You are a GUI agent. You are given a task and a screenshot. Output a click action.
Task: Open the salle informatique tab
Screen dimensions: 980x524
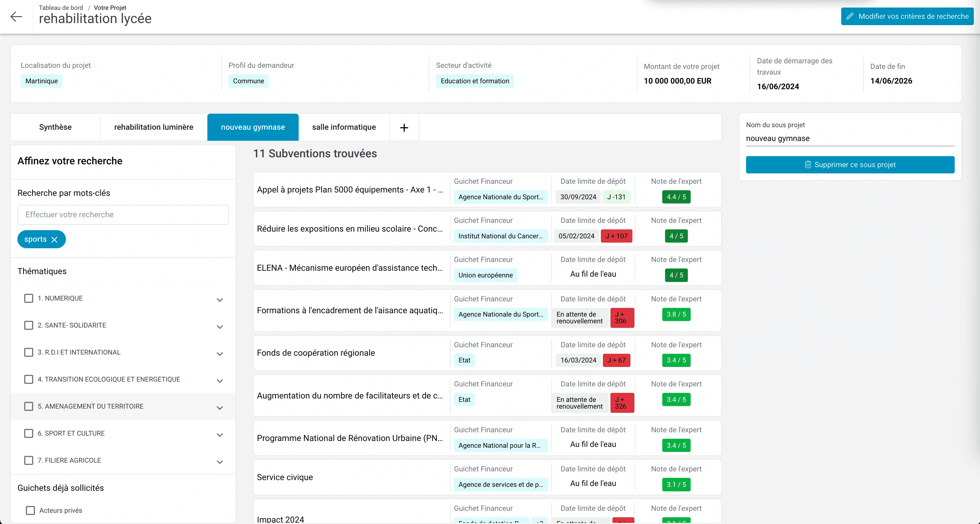[x=344, y=127]
